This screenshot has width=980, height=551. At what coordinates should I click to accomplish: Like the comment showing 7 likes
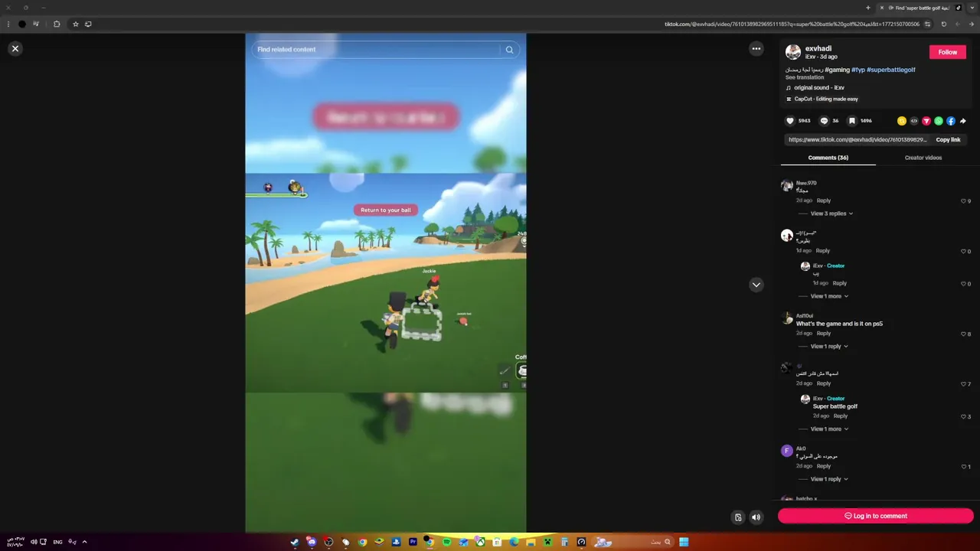pyautogui.click(x=964, y=384)
